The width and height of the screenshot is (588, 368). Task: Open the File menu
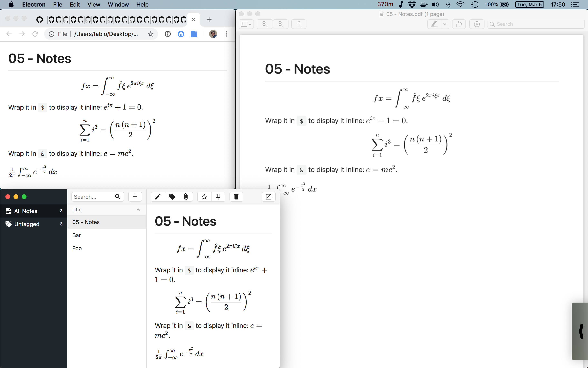(x=58, y=4)
